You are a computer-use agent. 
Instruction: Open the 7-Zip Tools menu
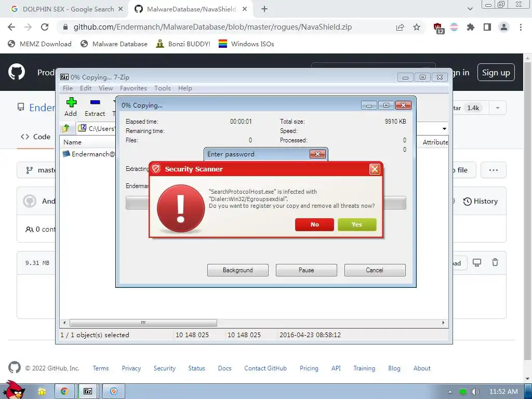tap(163, 88)
